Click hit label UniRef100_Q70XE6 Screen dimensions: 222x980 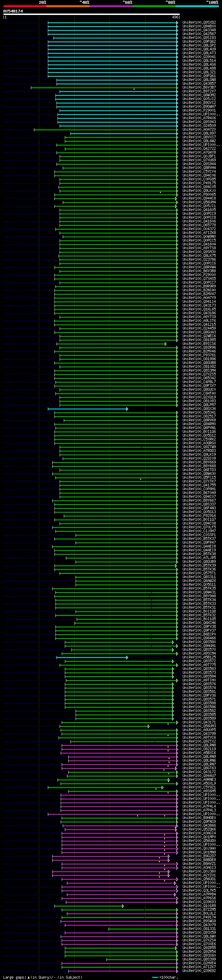[x=199, y=944]
